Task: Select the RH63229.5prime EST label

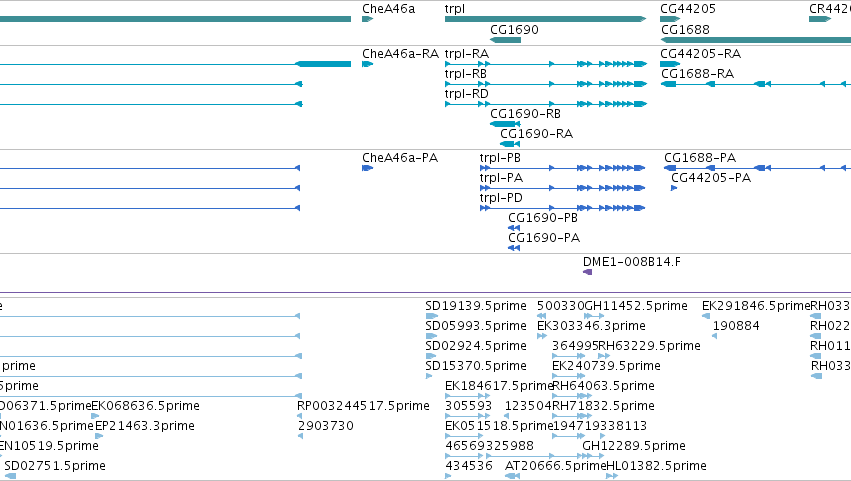Action: tap(649, 346)
